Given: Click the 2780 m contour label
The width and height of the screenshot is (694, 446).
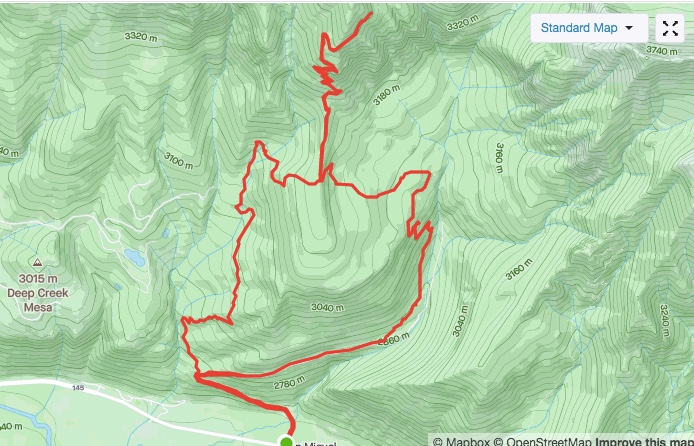Looking at the screenshot, I should coord(289,382).
